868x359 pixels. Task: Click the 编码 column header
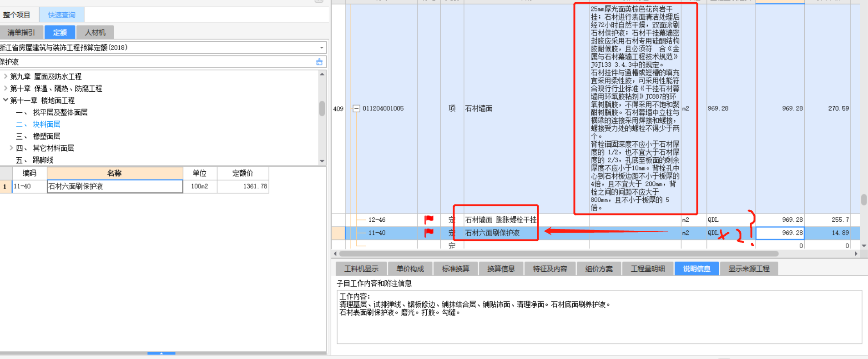30,173
